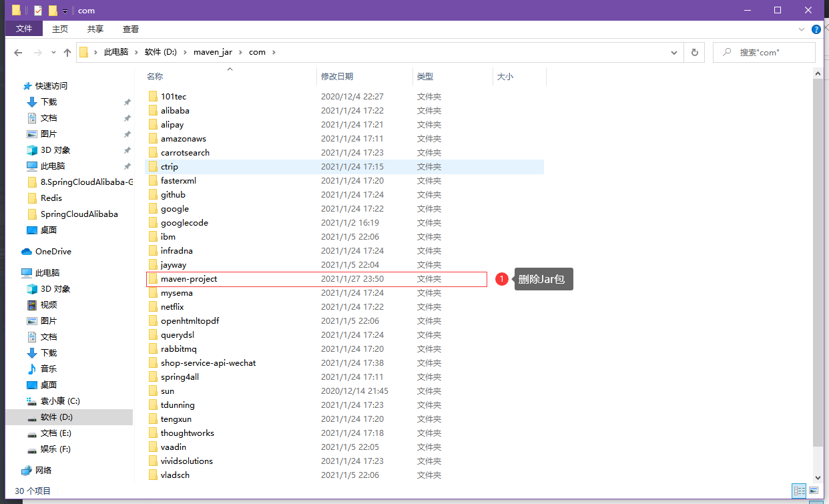Select 音乐 under 此电脑
The width and height of the screenshot is (829, 504).
click(49, 368)
